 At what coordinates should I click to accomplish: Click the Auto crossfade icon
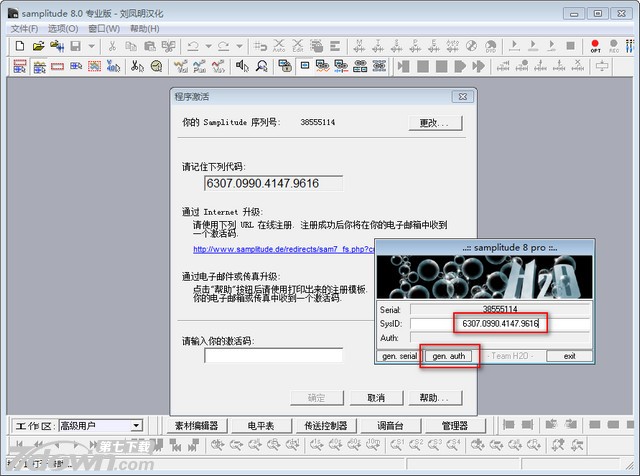(x=279, y=46)
